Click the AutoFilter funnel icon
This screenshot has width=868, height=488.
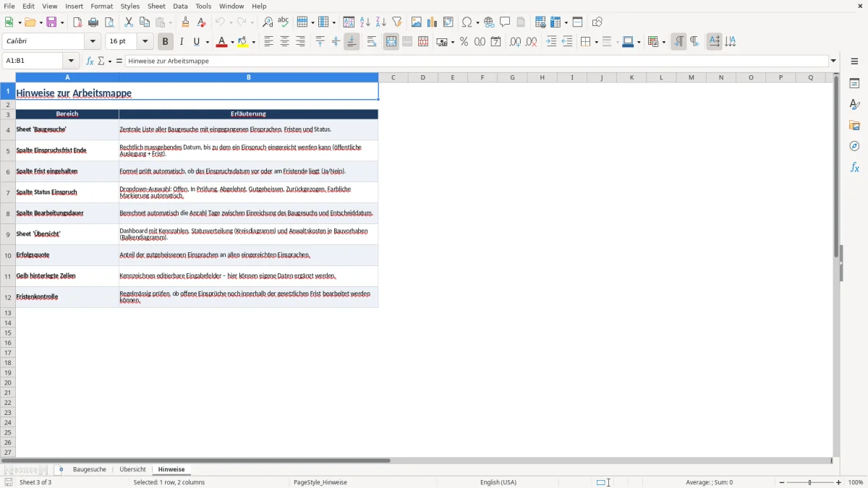(397, 22)
